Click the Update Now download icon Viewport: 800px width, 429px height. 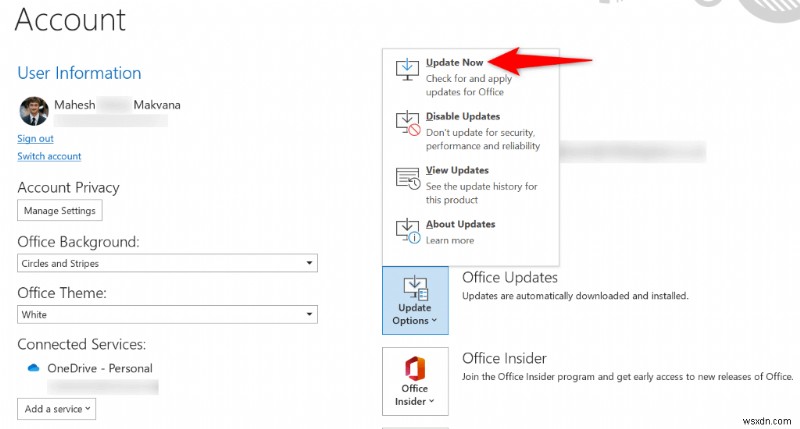pyautogui.click(x=407, y=70)
